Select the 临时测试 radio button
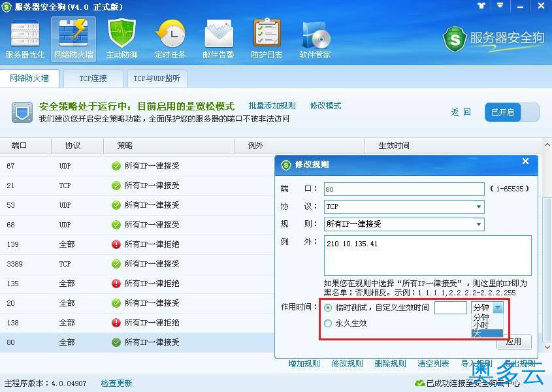 (328, 308)
